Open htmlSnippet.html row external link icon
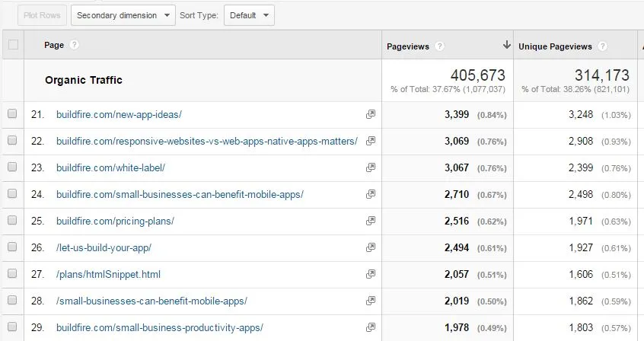Screen dimensions: 644x341 371,274
